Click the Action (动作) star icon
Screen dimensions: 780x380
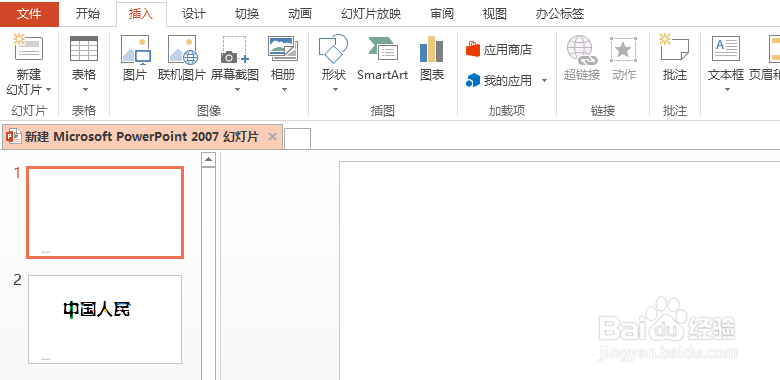click(623, 49)
